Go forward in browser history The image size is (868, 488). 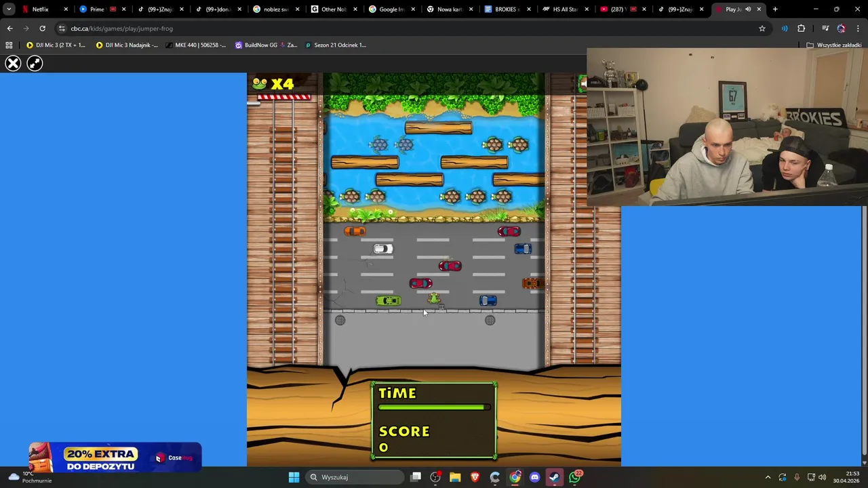click(26, 28)
